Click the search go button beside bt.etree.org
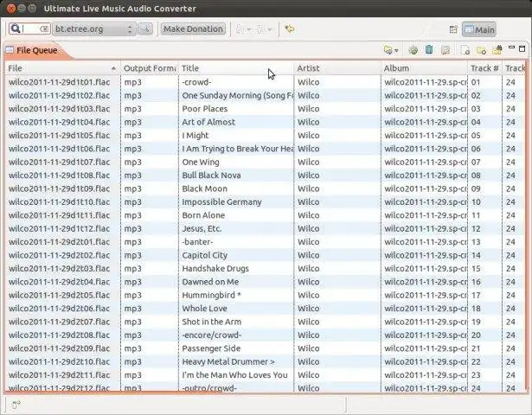 tap(145, 29)
